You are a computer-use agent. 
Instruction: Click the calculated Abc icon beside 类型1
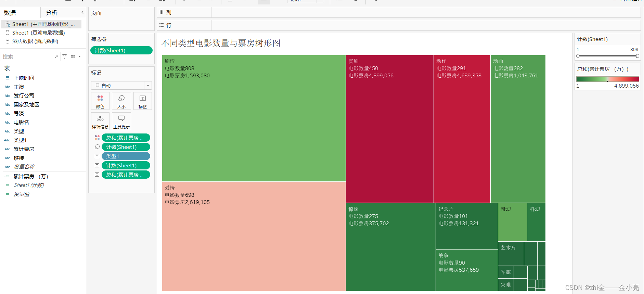coord(7,140)
